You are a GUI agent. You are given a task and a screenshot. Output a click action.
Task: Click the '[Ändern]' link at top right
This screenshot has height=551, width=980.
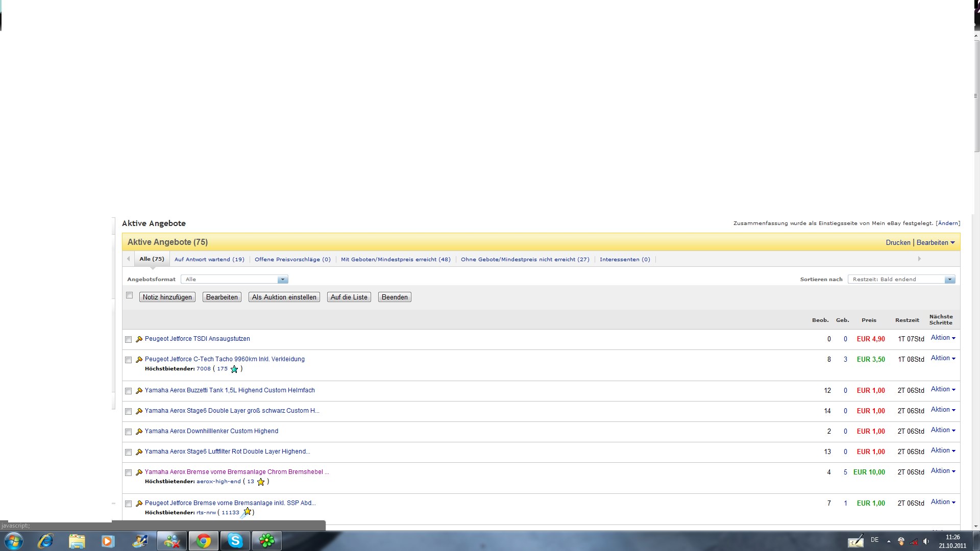pos(948,223)
